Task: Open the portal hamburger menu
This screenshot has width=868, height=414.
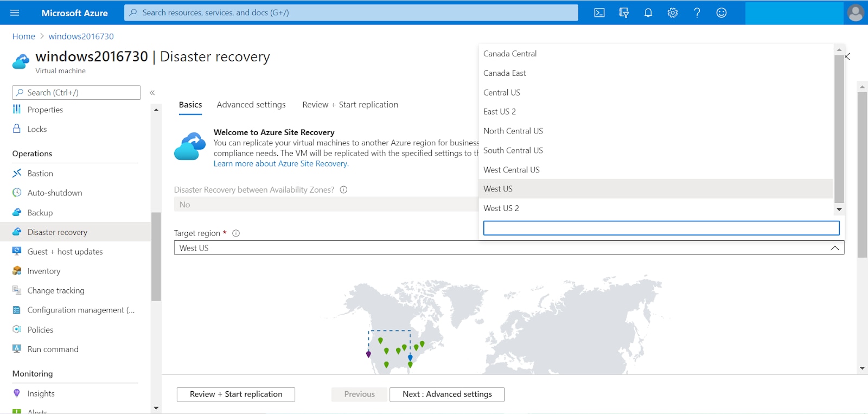Action: (15, 13)
